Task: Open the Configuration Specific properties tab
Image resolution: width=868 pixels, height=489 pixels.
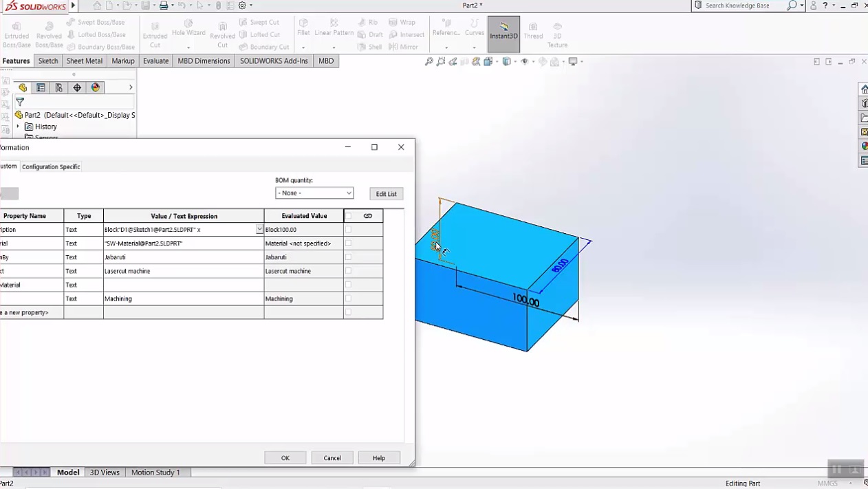Action: click(51, 166)
